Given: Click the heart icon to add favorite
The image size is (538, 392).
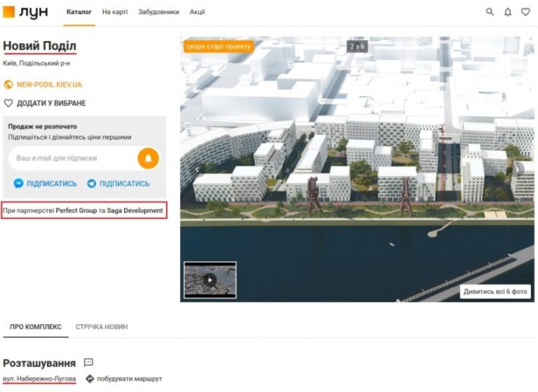Looking at the screenshot, I should point(9,103).
